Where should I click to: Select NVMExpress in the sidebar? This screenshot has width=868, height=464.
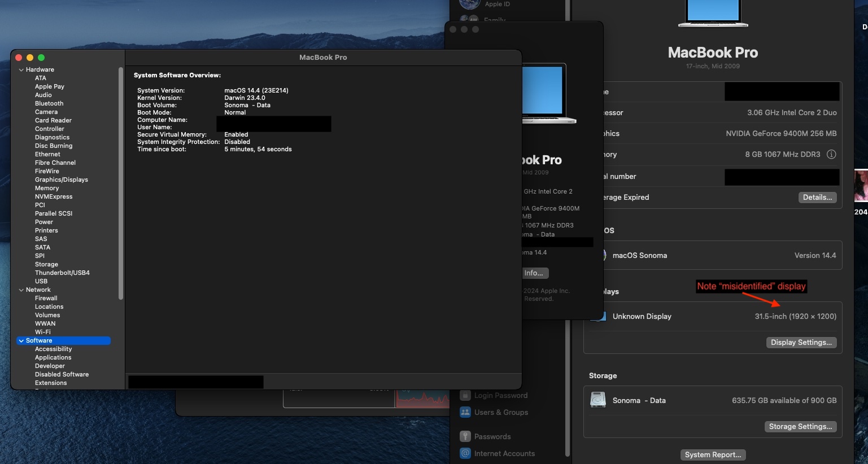(x=54, y=197)
